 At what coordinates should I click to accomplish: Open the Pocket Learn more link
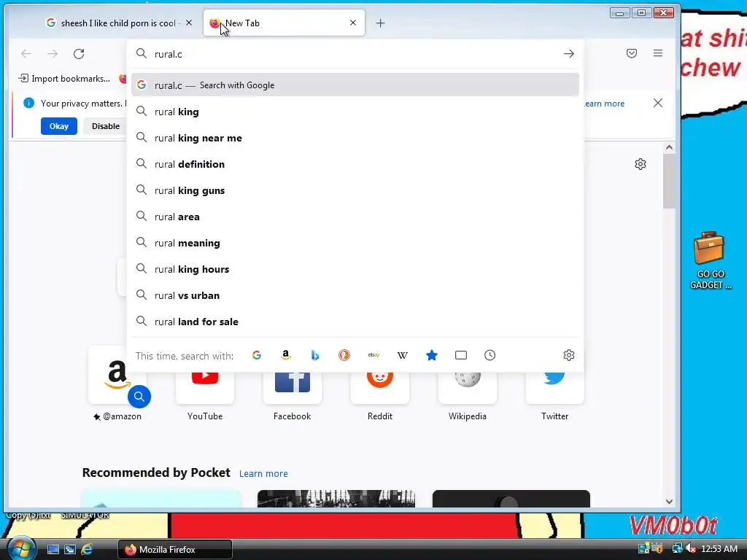[263, 474]
